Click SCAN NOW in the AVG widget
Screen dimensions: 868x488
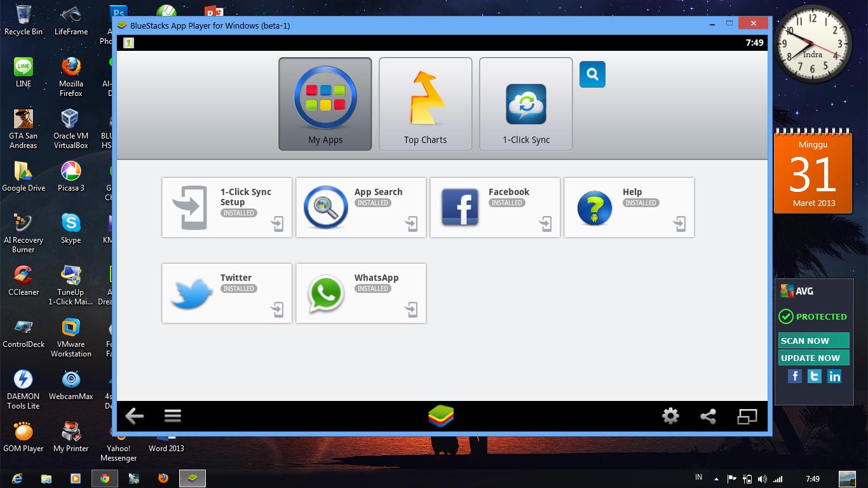(813, 341)
